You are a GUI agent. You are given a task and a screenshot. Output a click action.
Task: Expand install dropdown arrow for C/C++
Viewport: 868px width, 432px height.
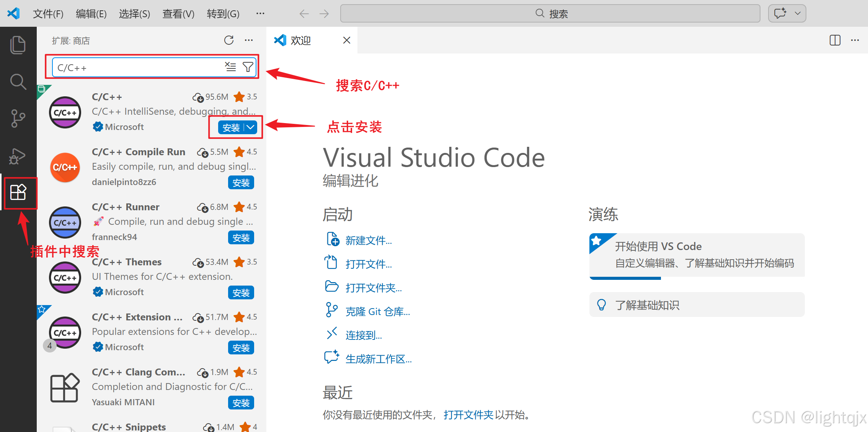[x=251, y=127]
